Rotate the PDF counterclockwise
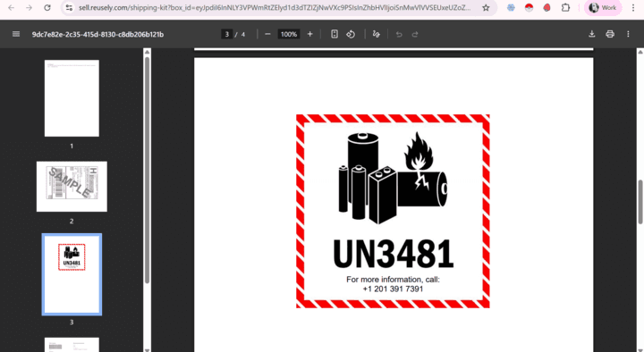The height and width of the screenshot is (352, 644). (x=351, y=34)
